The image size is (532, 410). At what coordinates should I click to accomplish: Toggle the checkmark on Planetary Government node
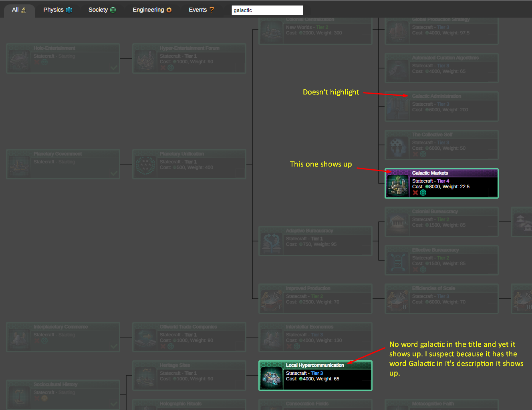click(x=113, y=173)
